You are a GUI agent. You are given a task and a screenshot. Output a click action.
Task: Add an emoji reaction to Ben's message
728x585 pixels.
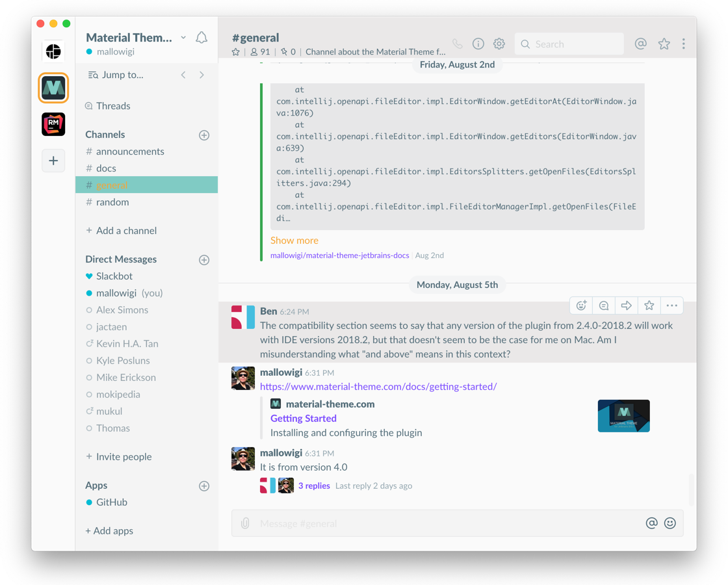tap(580, 305)
